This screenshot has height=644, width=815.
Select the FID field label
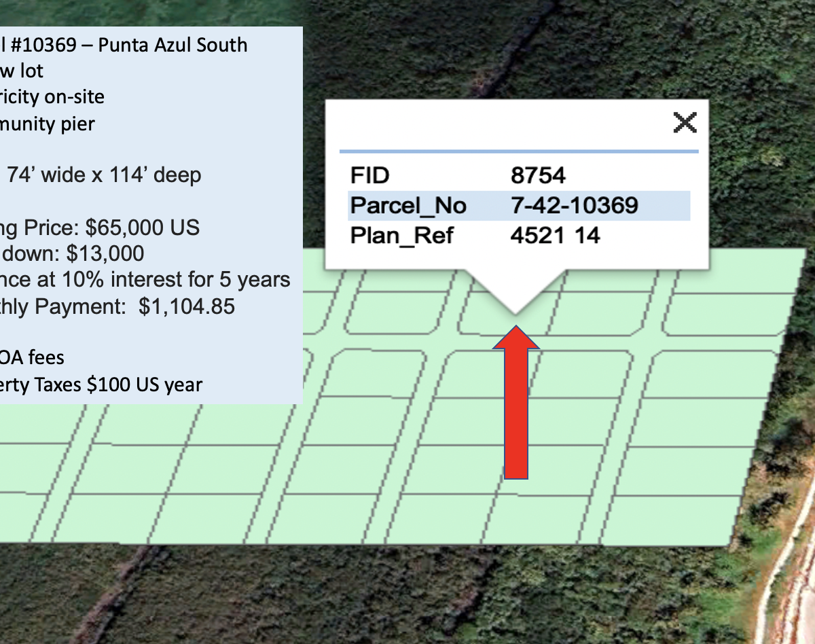click(369, 175)
